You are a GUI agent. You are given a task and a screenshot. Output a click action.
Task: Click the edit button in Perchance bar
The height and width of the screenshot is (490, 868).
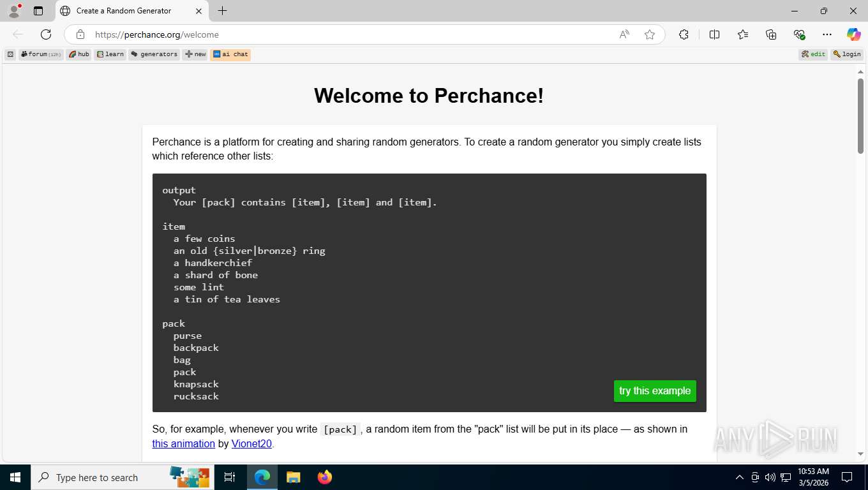814,54
